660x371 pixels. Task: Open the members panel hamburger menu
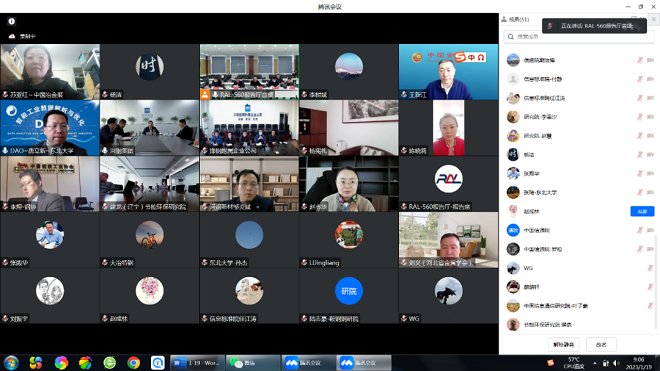pyautogui.click(x=654, y=19)
